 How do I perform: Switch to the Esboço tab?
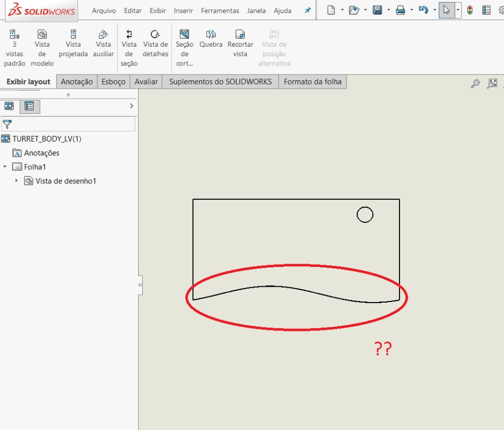click(113, 82)
